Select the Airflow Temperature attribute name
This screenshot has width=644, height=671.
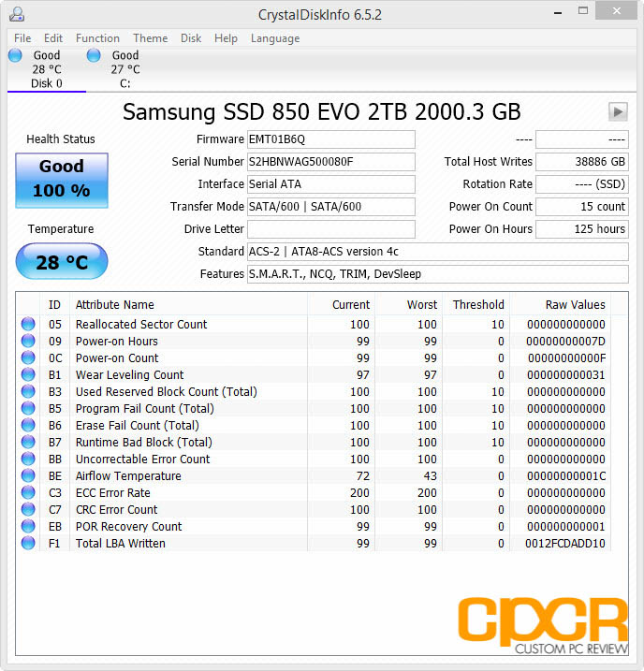[128, 475]
